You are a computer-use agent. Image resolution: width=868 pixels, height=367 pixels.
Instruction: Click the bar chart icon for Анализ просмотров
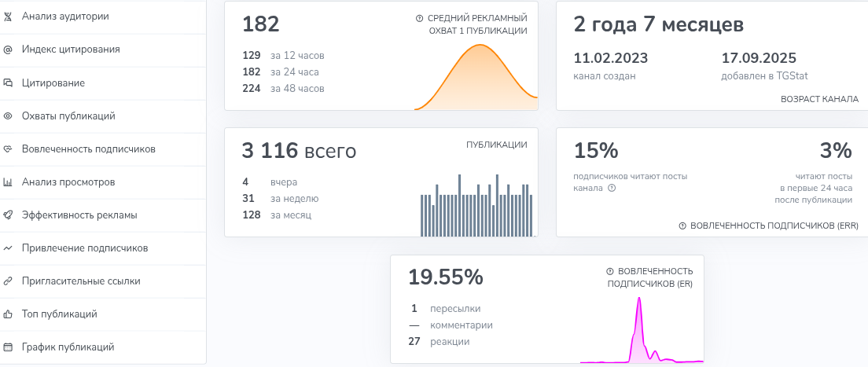(x=8, y=182)
